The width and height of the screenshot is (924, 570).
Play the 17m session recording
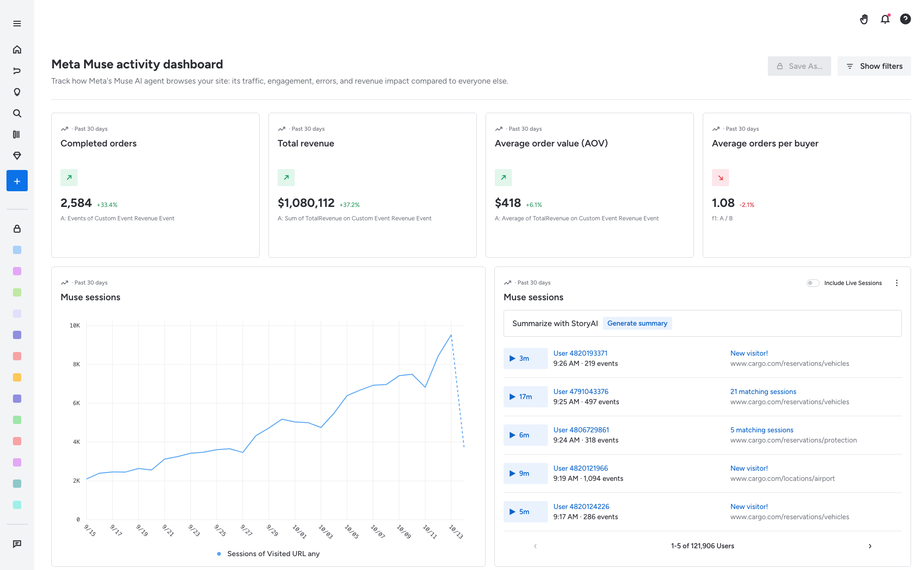pyautogui.click(x=526, y=397)
